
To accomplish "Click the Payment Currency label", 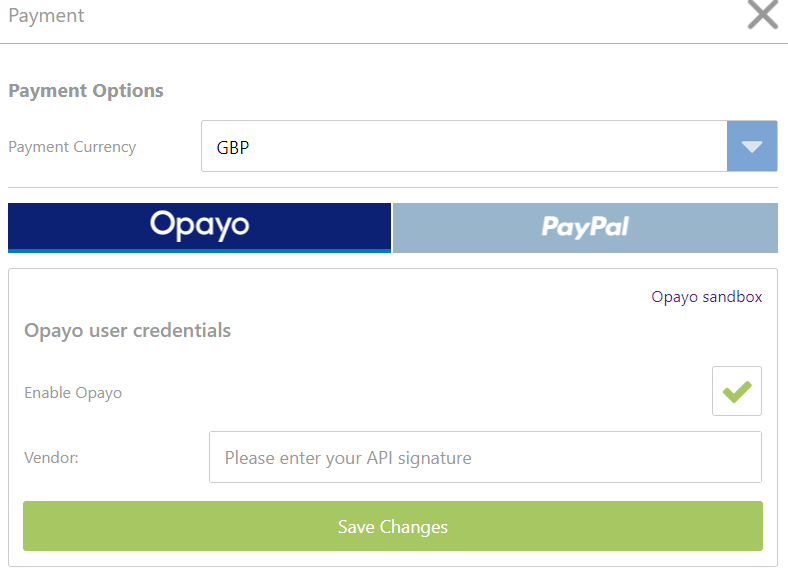I will [x=72, y=147].
